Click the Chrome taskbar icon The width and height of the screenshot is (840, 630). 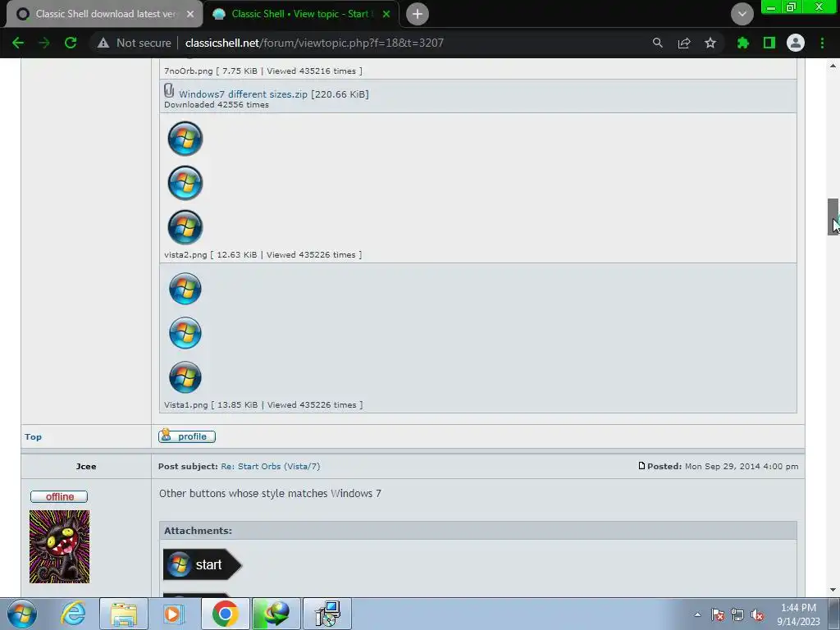[x=225, y=614]
